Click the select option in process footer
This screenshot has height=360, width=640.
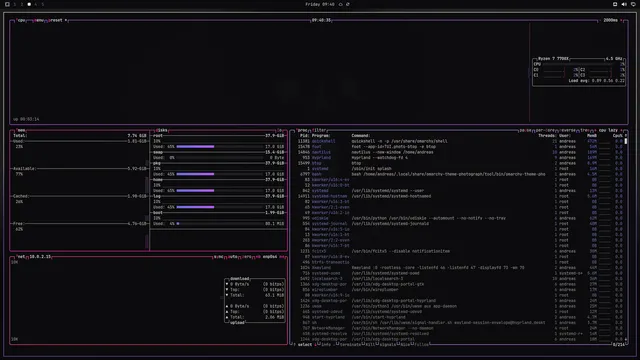(304, 344)
